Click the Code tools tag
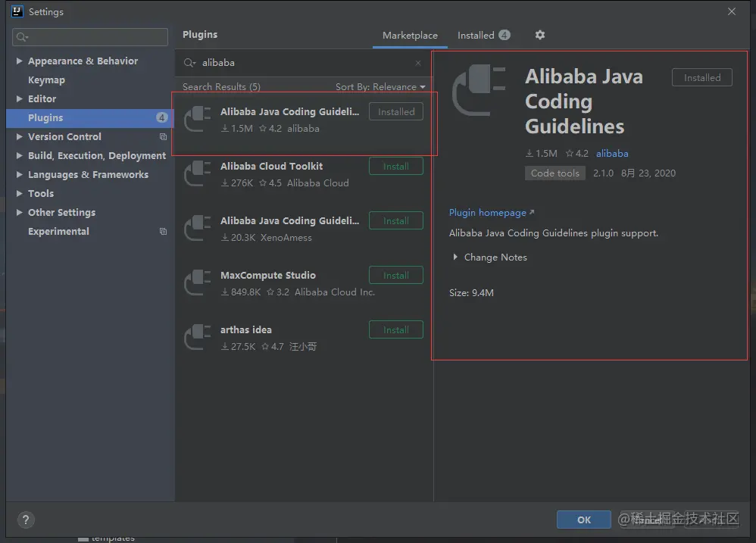Image resolution: width=756 pixels, height=543 pixels. [x=555, y=173]
